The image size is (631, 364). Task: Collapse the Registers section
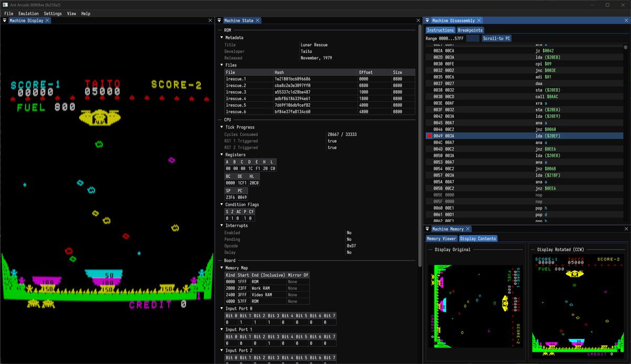pyautogui.click(x=221, y=154)
